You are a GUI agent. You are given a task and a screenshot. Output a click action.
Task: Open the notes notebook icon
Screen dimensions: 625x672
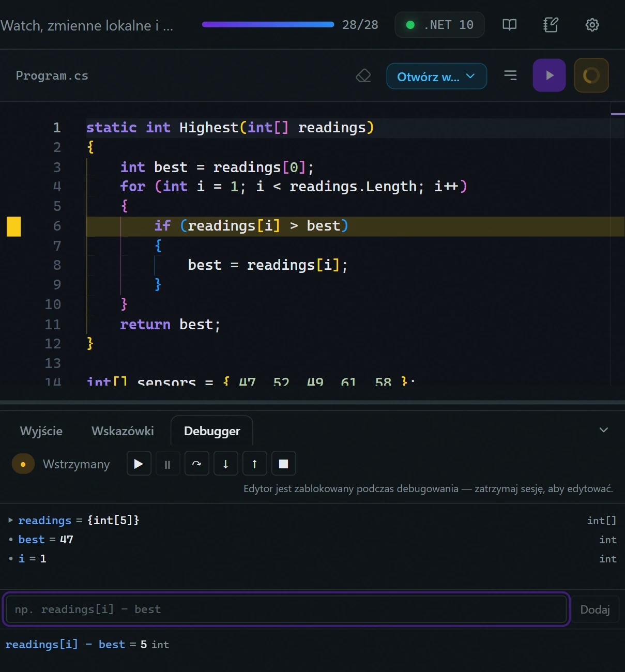tap(551, 25)
